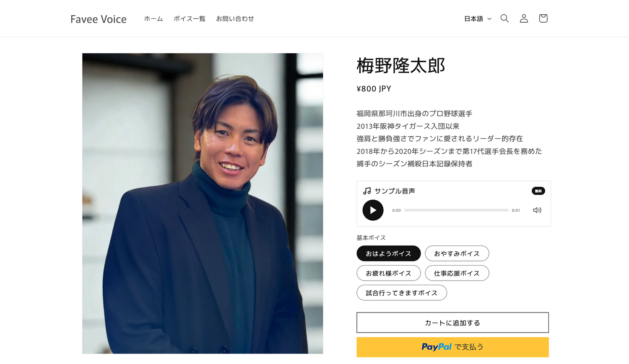Pay with the PayPal で支払う button
Viewport: 629px width, 364px height.
tap(452, 347)
